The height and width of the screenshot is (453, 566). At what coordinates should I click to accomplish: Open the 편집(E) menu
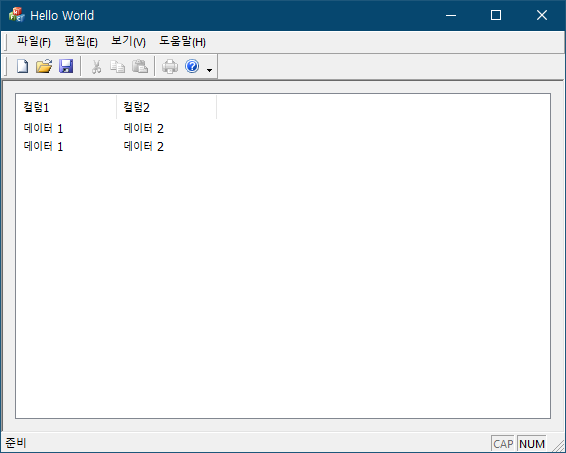pyautogui.click(x=81, y=42)
